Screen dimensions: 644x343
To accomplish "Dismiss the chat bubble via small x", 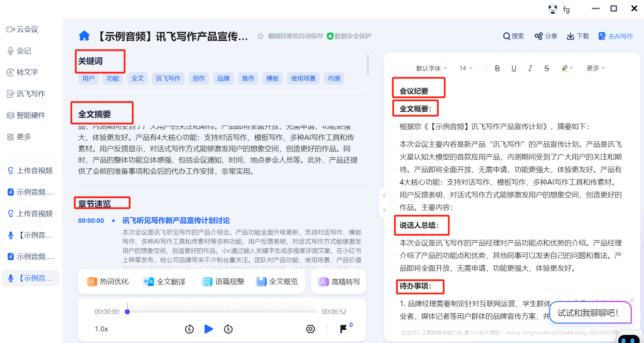I will (x=632, y=301).
